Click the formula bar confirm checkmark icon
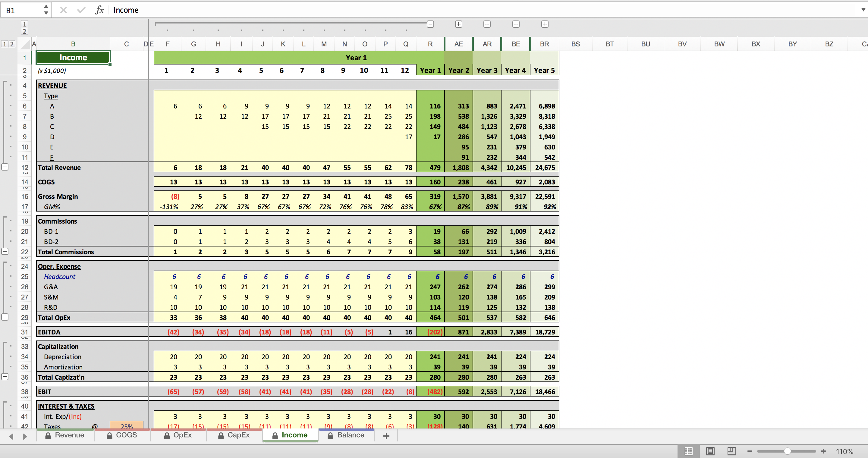The height and width of the screenshot is (458, 868). [x=81, y=10]
